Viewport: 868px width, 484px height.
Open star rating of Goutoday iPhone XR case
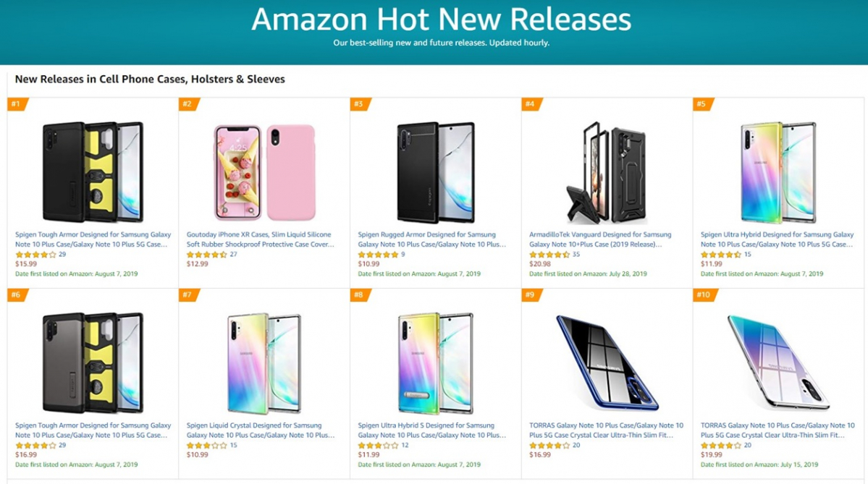point(206,255)
